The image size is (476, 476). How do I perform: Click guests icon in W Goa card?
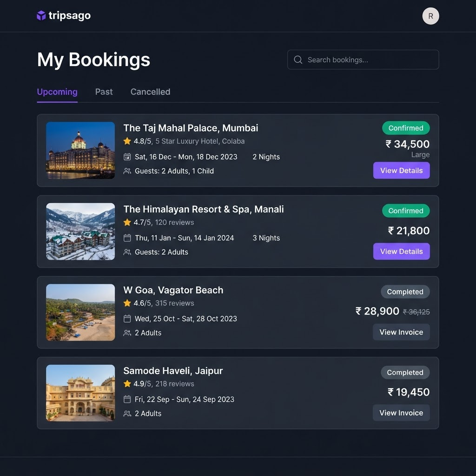coord(127,333)
